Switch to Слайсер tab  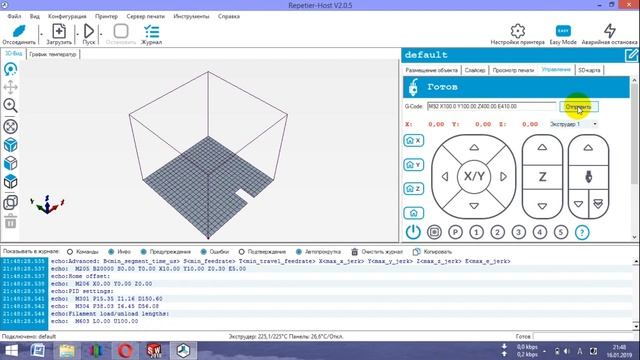click(x=475, y=70)
